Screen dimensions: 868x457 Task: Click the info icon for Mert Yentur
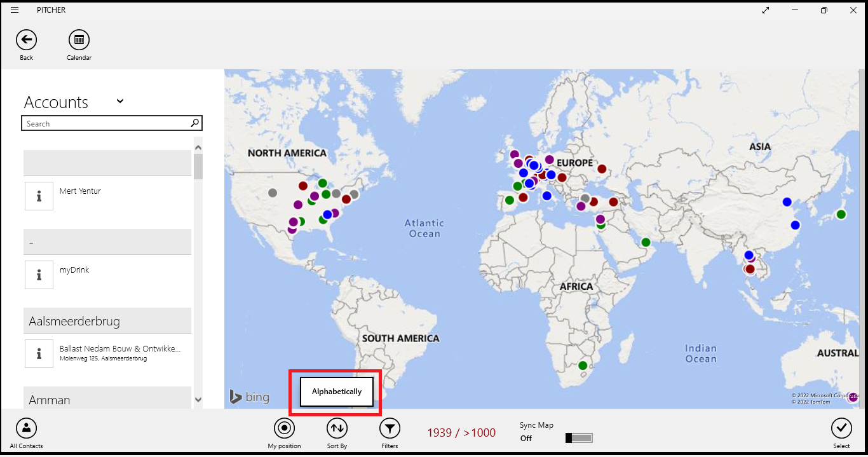pyautogui.click(x=39, y=196)
